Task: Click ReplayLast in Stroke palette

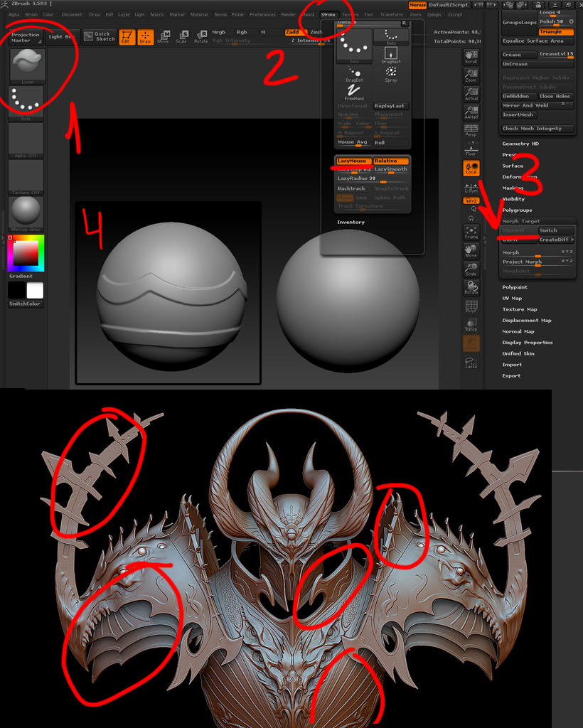Action: tap(391, 106)
